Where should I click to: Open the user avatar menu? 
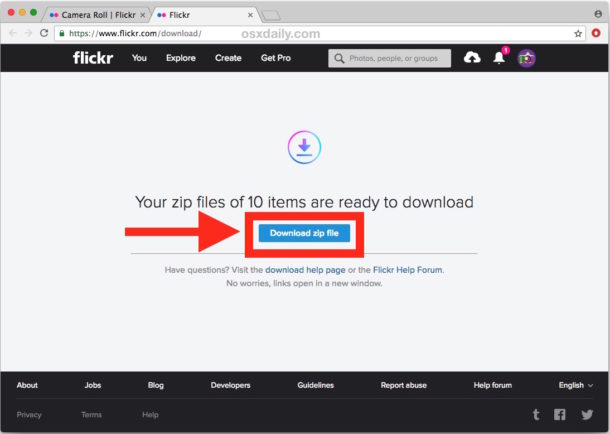coord(526,58)
